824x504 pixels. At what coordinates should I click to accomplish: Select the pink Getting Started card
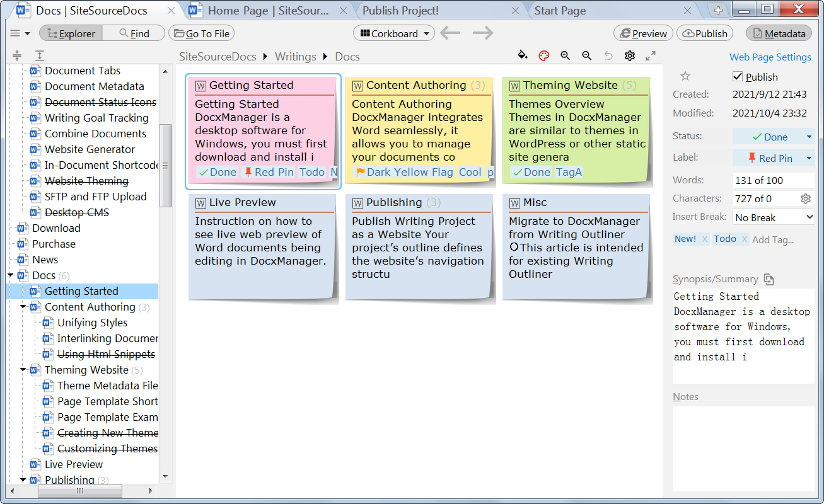click(x=264, y=131)
